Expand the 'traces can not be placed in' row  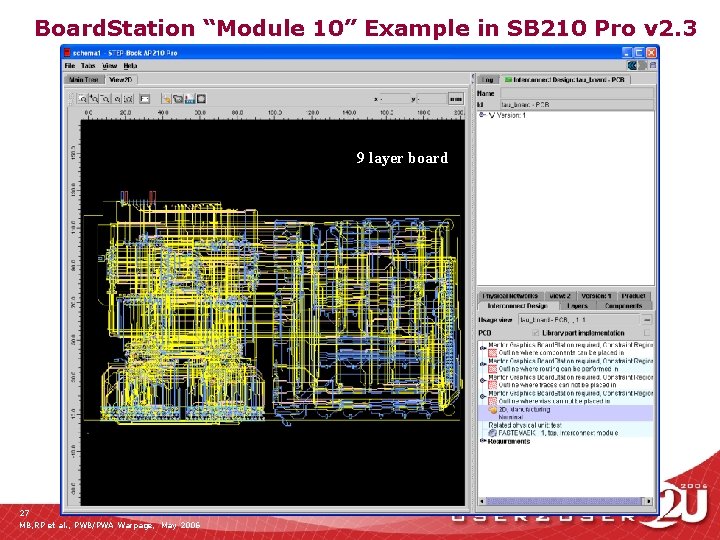tap(483, 381)
